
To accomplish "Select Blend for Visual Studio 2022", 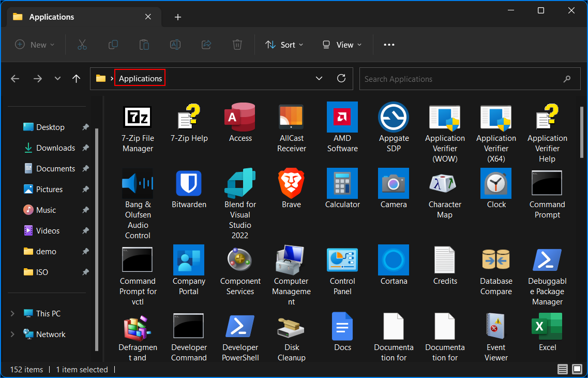I will pos(240,183).
